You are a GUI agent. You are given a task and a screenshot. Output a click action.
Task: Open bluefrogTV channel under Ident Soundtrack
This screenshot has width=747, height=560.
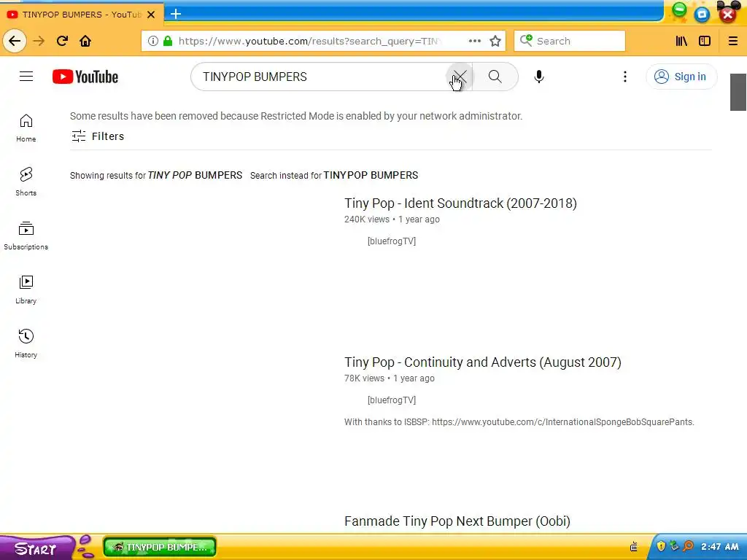392,241
